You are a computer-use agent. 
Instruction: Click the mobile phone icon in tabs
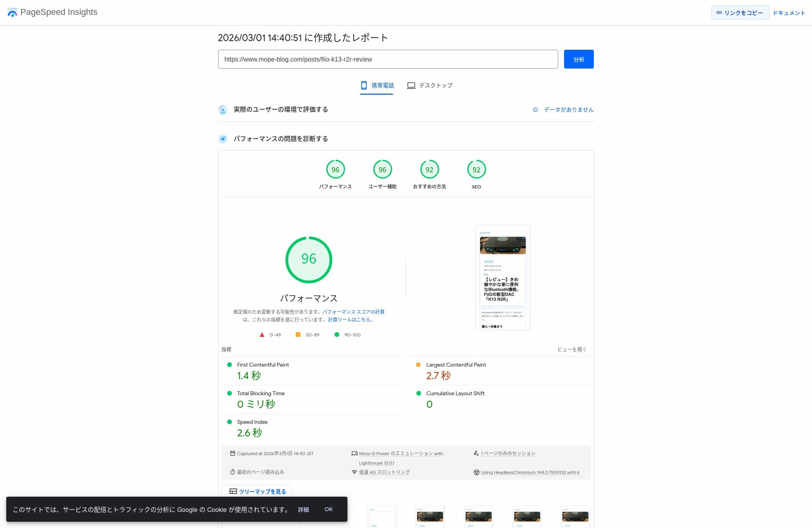point(364,85)
